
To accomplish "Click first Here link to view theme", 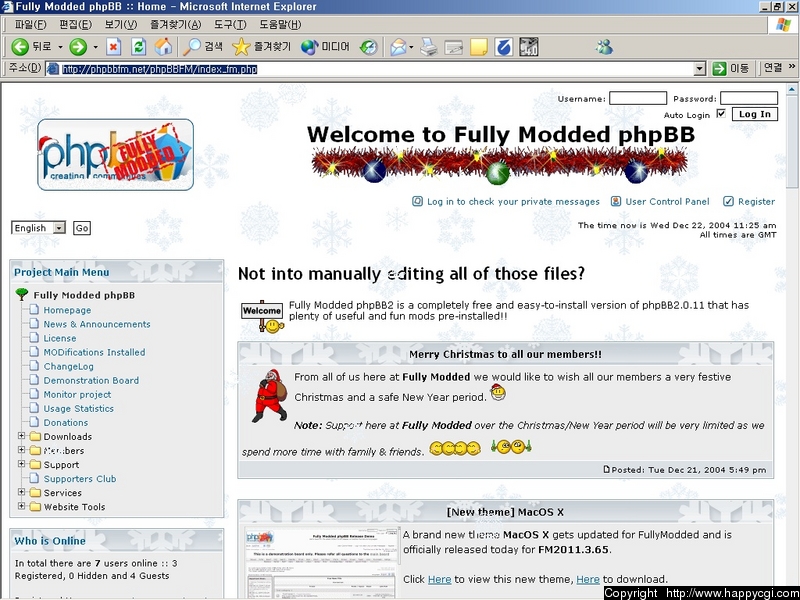I will pyautogui.click(x=439, y=579).
